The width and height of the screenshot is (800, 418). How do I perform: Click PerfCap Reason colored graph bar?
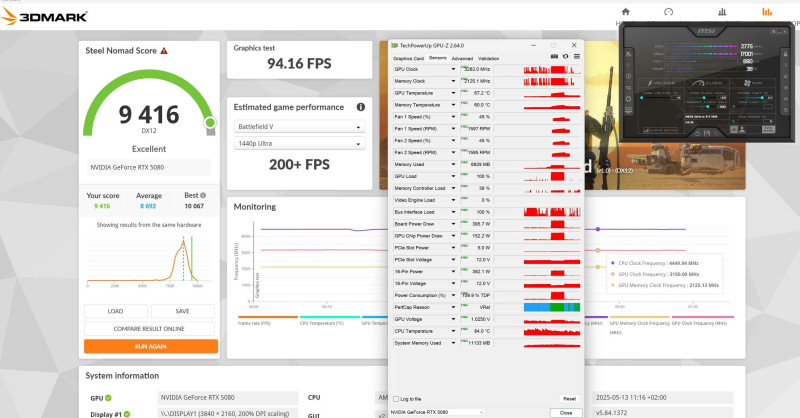coord(552,307)
